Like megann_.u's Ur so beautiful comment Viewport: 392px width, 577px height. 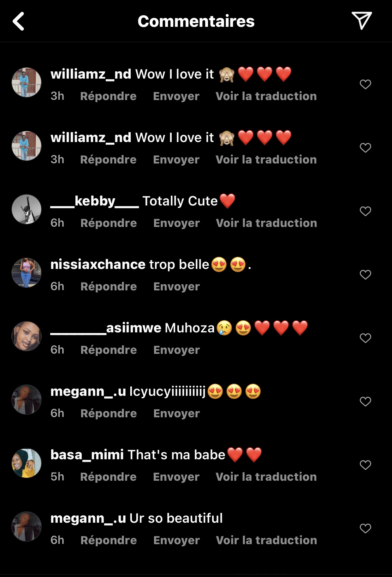[x=365, y=528]
